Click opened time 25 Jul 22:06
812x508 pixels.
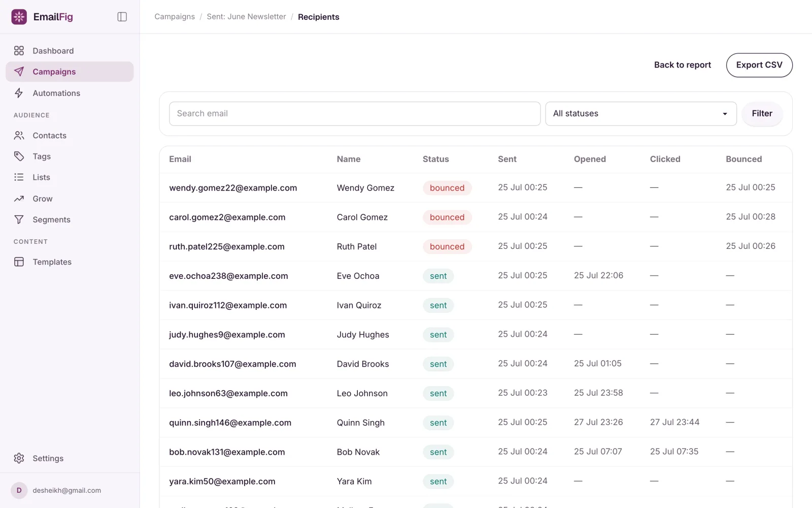click(598, 275)
